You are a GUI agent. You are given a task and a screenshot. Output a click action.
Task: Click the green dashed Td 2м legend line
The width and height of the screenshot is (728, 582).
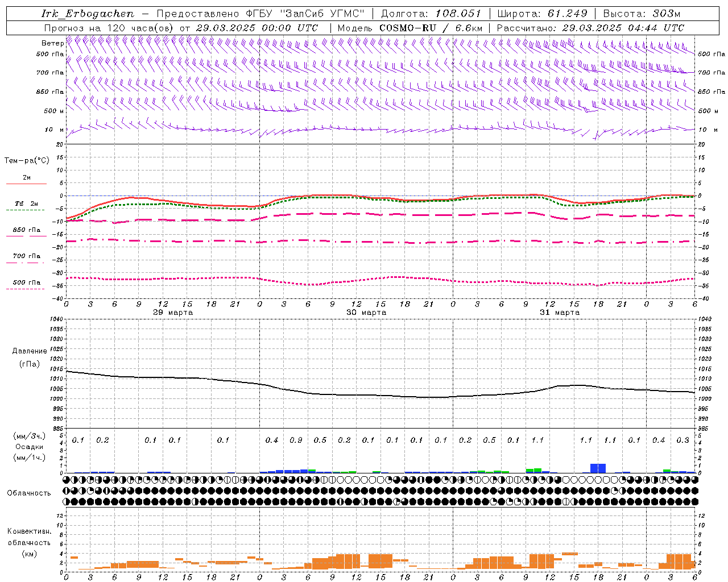[x=25, y=210]
